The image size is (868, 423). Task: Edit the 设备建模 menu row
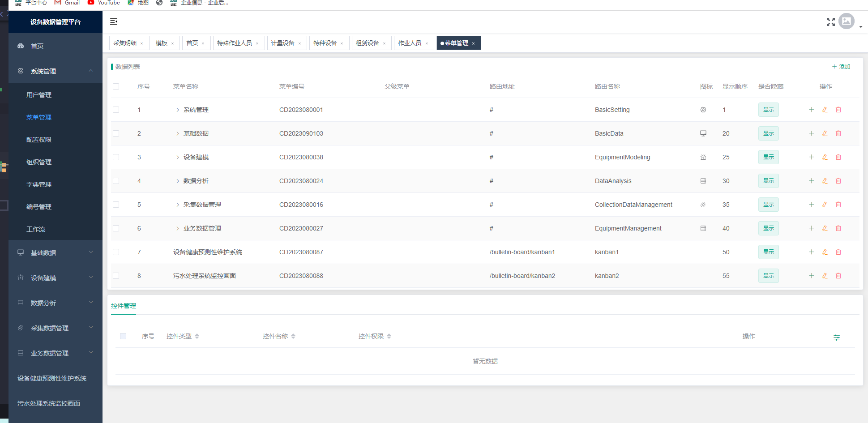point(825,157)
